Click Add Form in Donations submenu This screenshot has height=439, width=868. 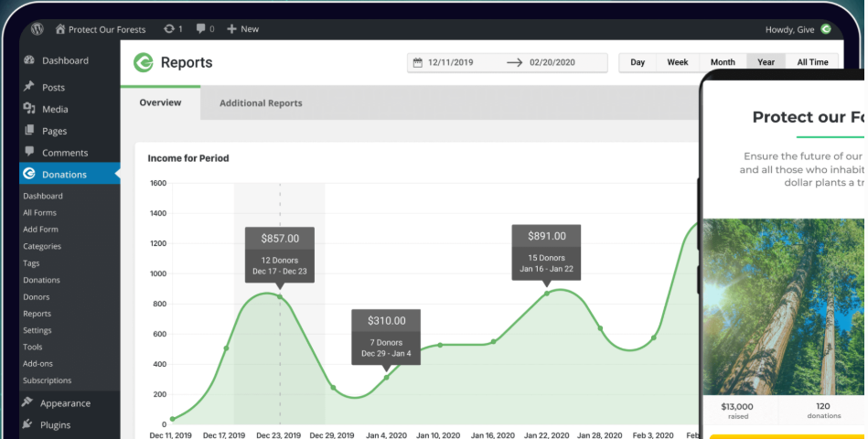click(x=40, y=230)
